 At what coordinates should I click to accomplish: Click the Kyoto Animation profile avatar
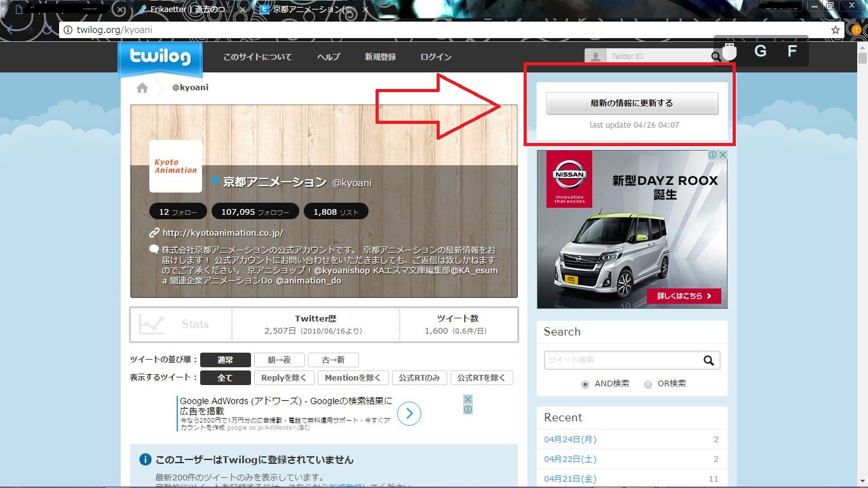tap(175, 166)
